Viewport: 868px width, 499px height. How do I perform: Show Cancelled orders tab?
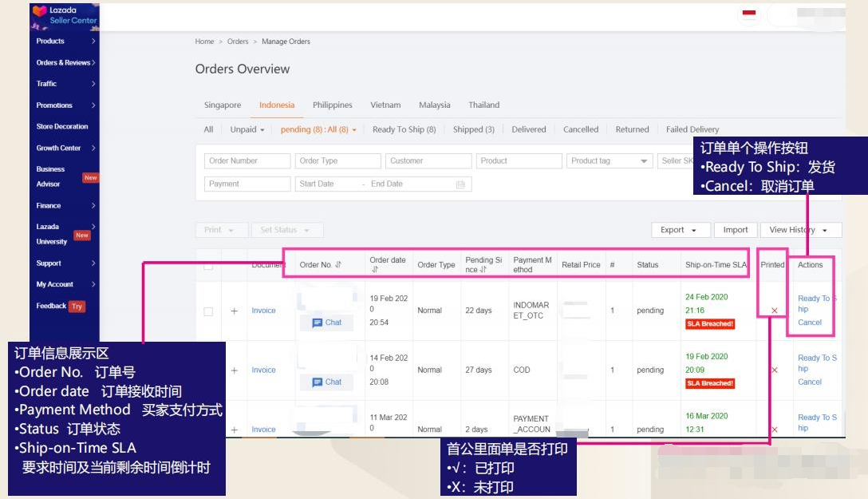581,129
